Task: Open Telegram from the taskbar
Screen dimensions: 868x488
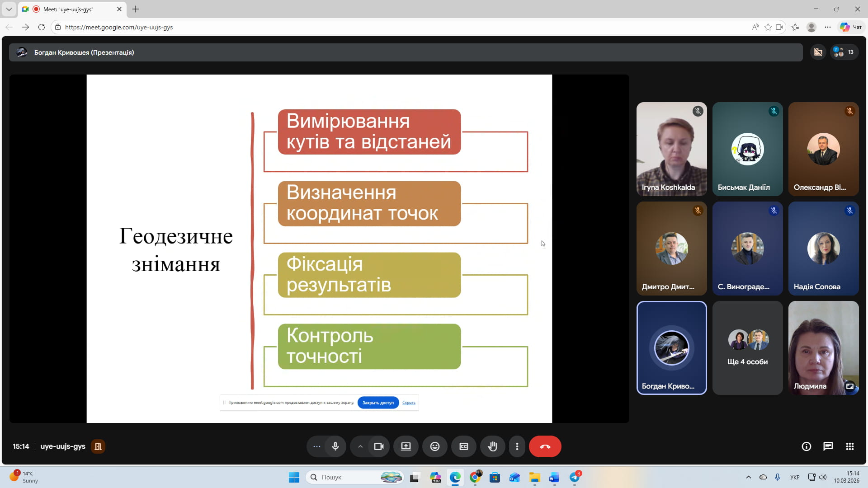Action: (575, 477)
